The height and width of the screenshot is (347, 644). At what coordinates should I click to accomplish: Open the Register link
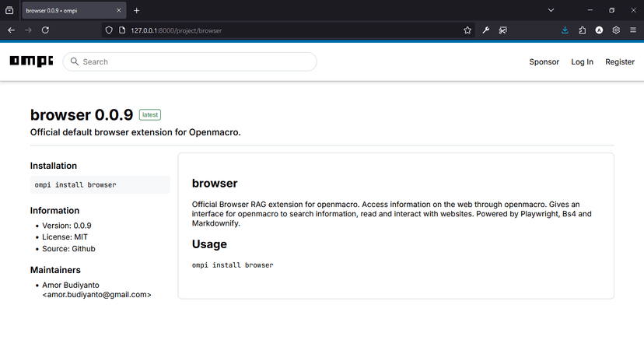tap(620, 62)
